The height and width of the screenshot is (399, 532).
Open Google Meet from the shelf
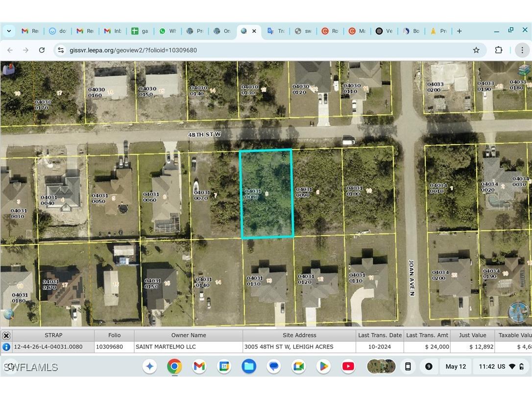tap(298, 366)
